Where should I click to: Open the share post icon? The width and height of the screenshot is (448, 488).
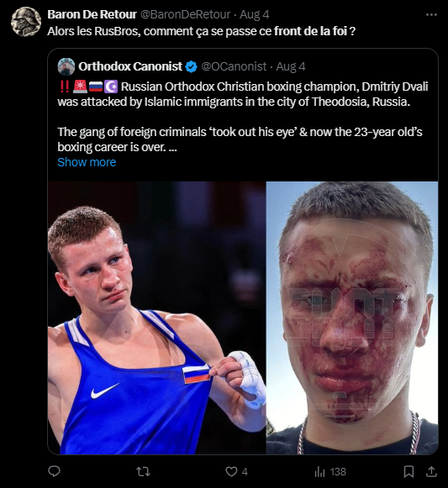click(431, 472)
